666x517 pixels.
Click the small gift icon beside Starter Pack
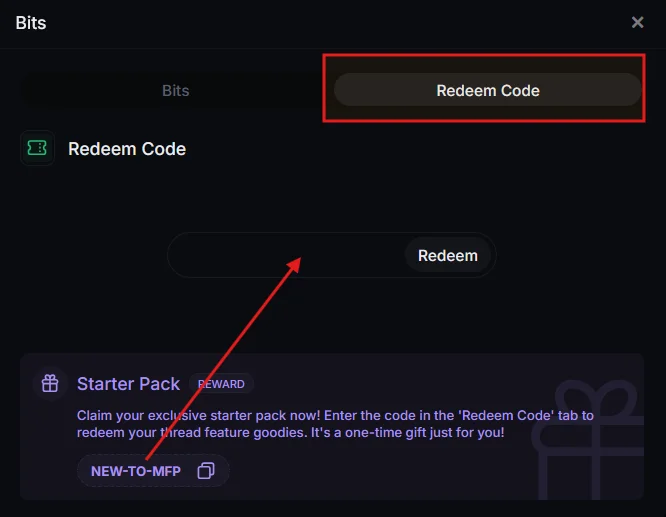[49, 383]
